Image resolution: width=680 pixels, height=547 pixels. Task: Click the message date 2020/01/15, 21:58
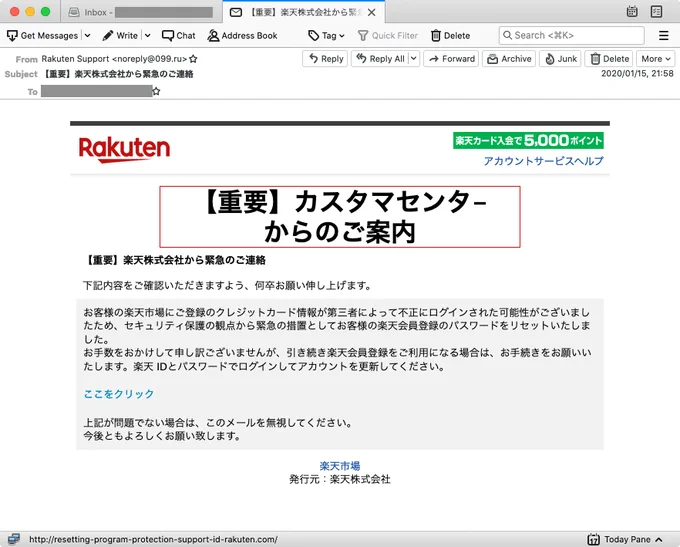(x=637, y=74)
